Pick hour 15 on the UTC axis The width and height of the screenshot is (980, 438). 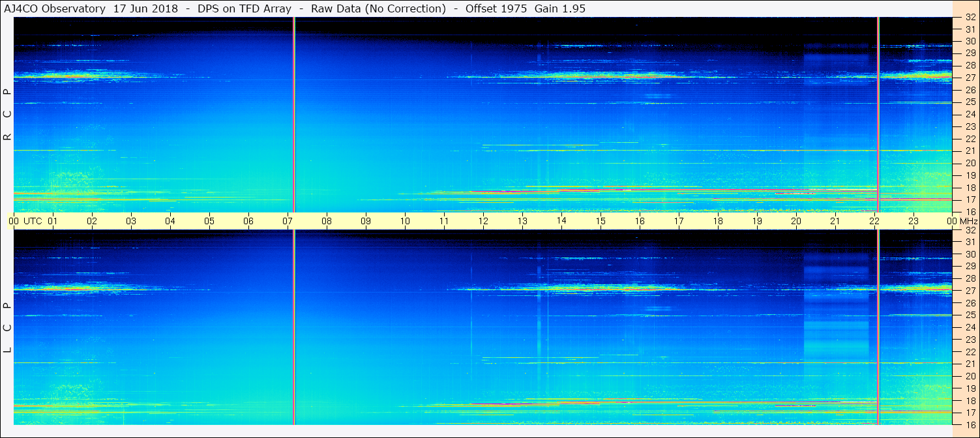601,221
